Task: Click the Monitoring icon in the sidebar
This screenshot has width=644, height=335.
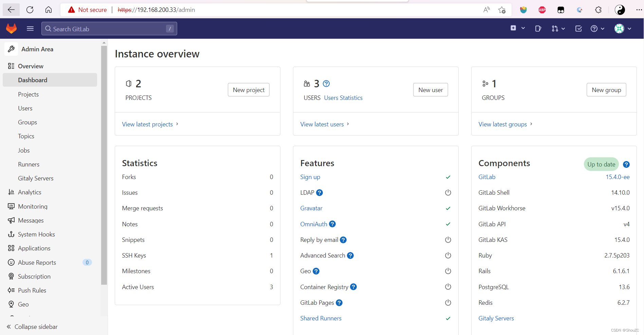Action: click(x=11, y=206)
